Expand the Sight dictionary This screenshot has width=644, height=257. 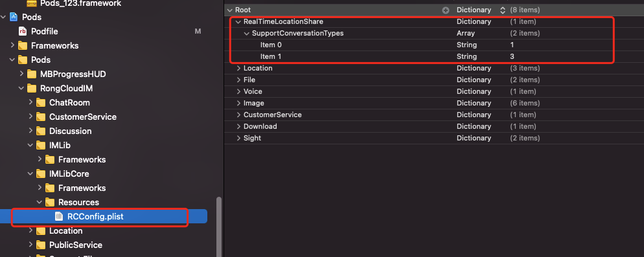point(238,138)
